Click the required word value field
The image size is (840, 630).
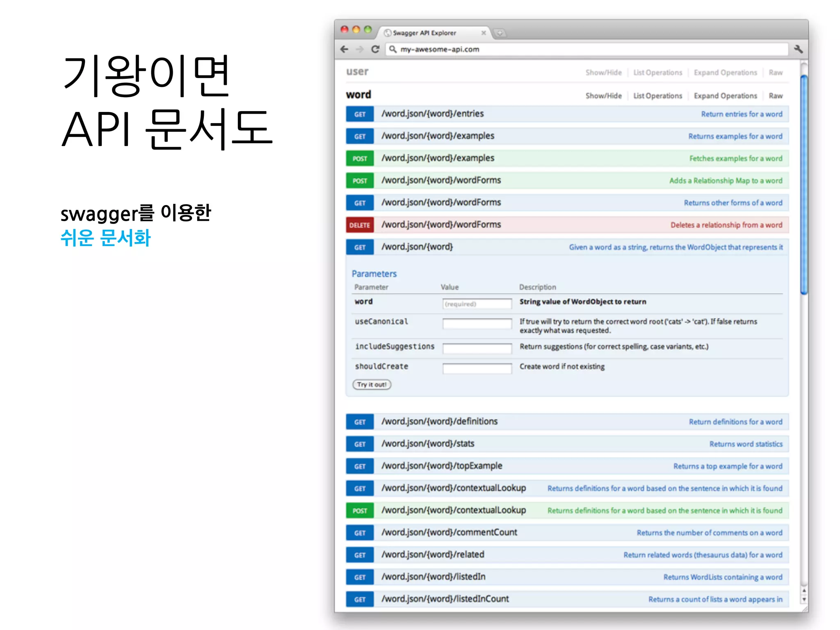point(477,304)
